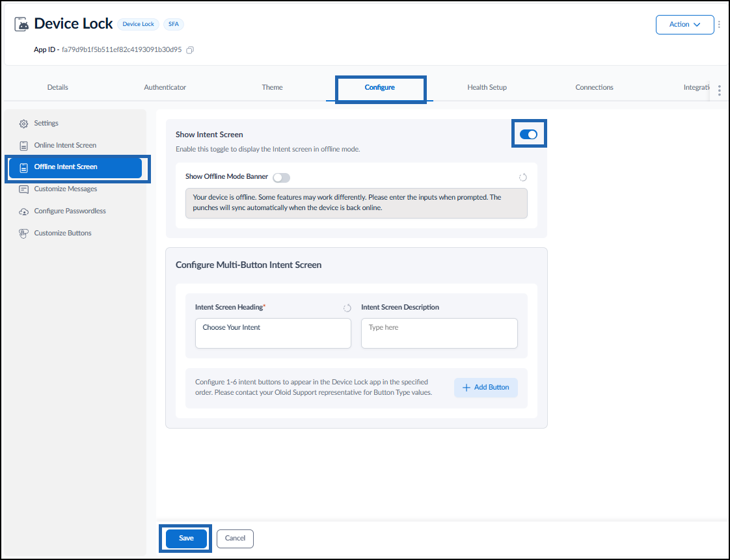Click the Intent Screen Description input field
The width and height of the screenshot is (730, 560).
point(439,333)
